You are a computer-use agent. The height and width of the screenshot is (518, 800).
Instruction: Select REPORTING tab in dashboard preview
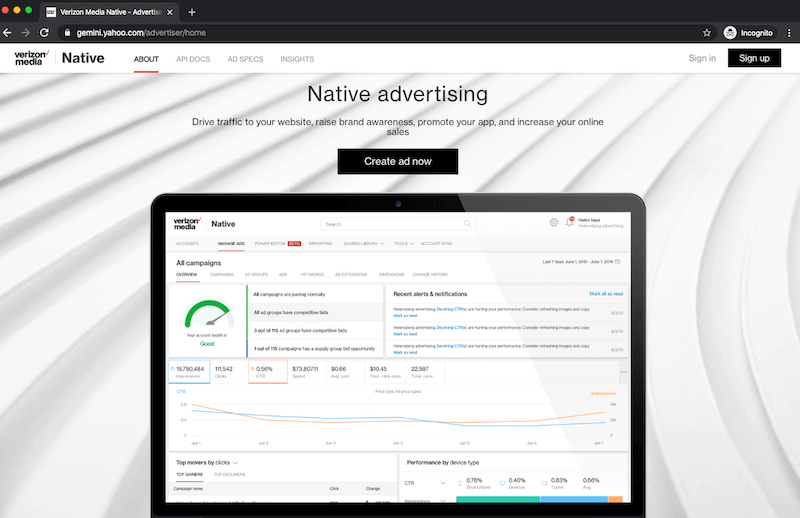tap(320, 243)
